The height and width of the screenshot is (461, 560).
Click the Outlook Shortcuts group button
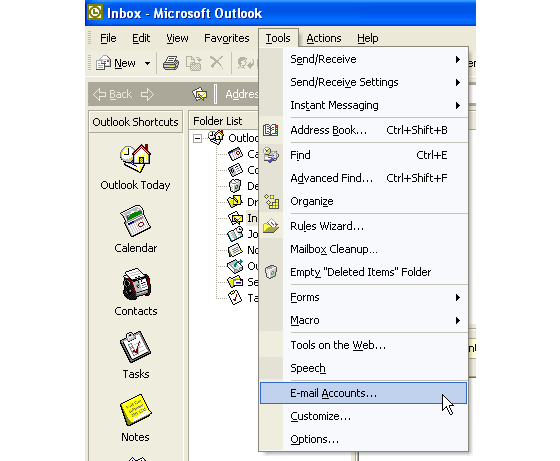pos(135,122)
